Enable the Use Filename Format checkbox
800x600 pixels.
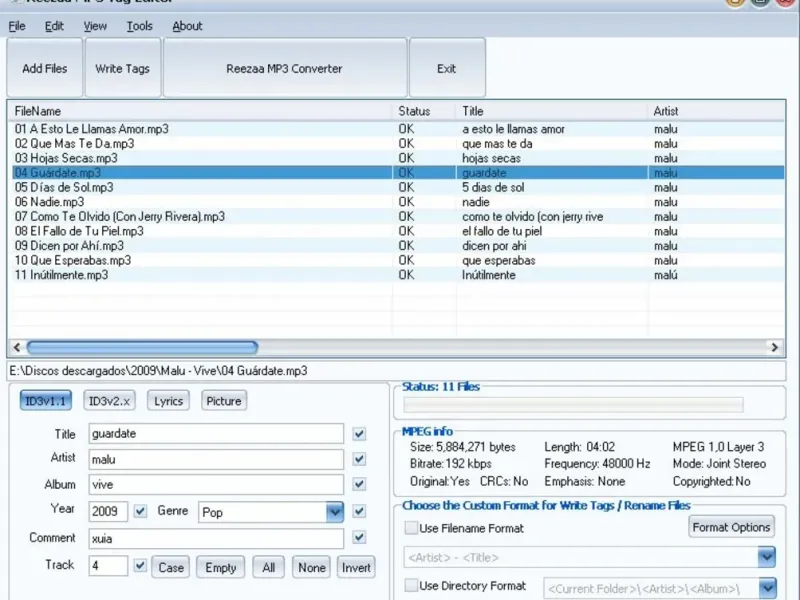(411, 528)
